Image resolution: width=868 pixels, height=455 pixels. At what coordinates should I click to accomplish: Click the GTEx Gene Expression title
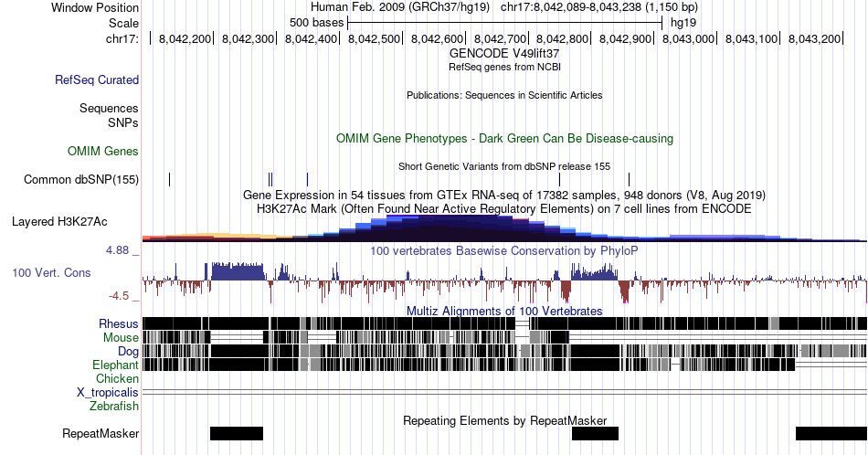pyautogui.click(x=504, y=195)
